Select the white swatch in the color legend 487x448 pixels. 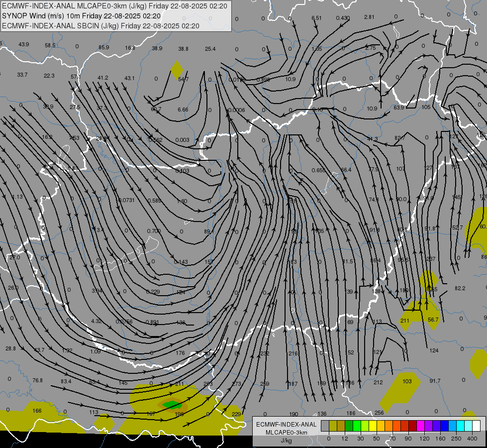click(476, 426)
